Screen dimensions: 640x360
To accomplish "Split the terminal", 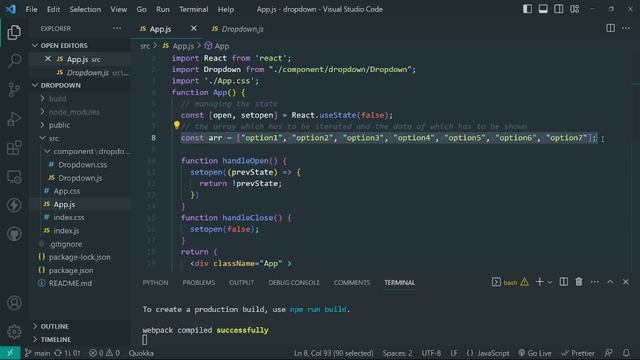I will point(564,282).
